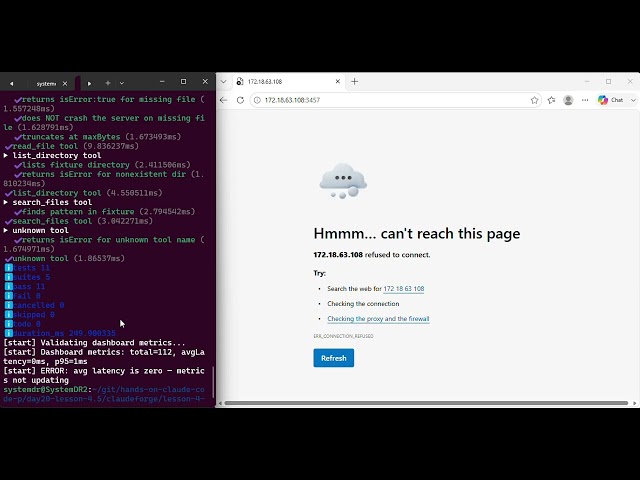Viewport: 640px width, 480px height.
Task: Click the terminal vertical scrollbar thumb
Action: pos(213,381)
